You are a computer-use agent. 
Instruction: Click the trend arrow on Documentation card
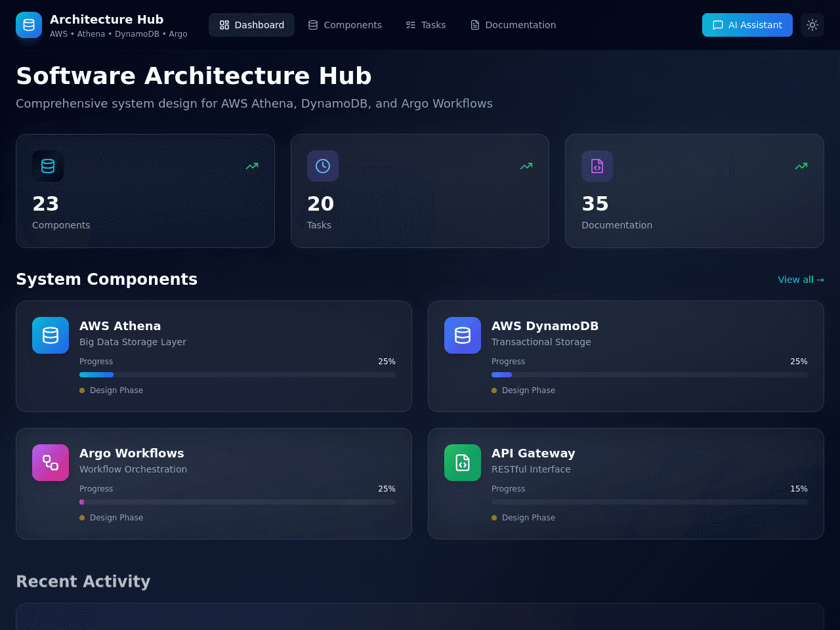(801, 166)
